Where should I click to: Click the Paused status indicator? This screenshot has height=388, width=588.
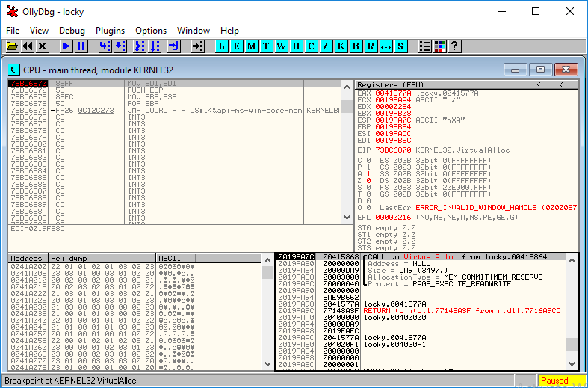tap(562, 380)
